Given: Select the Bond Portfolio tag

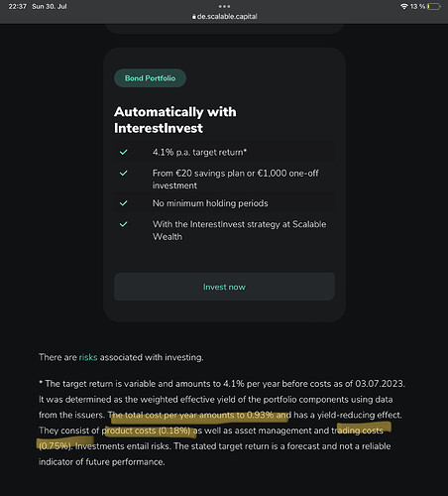Looking at the screenshot, I should 150,78.
